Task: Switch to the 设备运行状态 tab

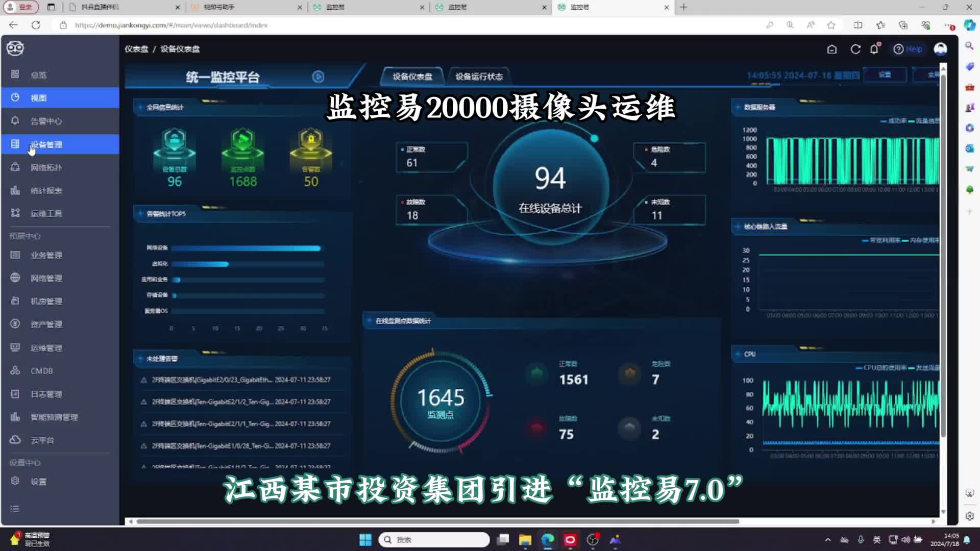Action: click(479, 77)
